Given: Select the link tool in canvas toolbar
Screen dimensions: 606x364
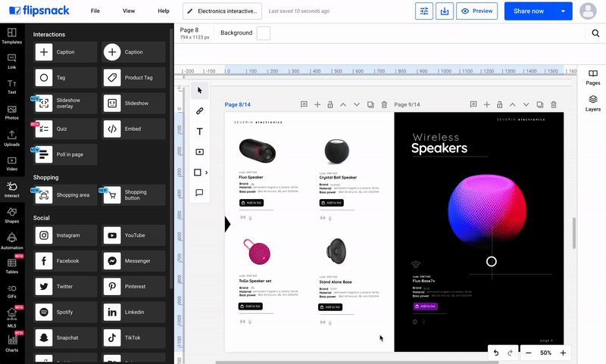Looking at the screenshot, I should (x=199, y=111).
